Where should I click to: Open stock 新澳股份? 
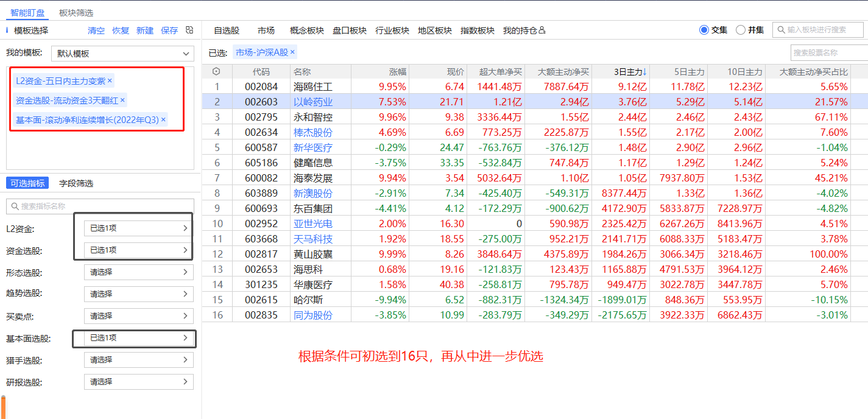(313, 193)
